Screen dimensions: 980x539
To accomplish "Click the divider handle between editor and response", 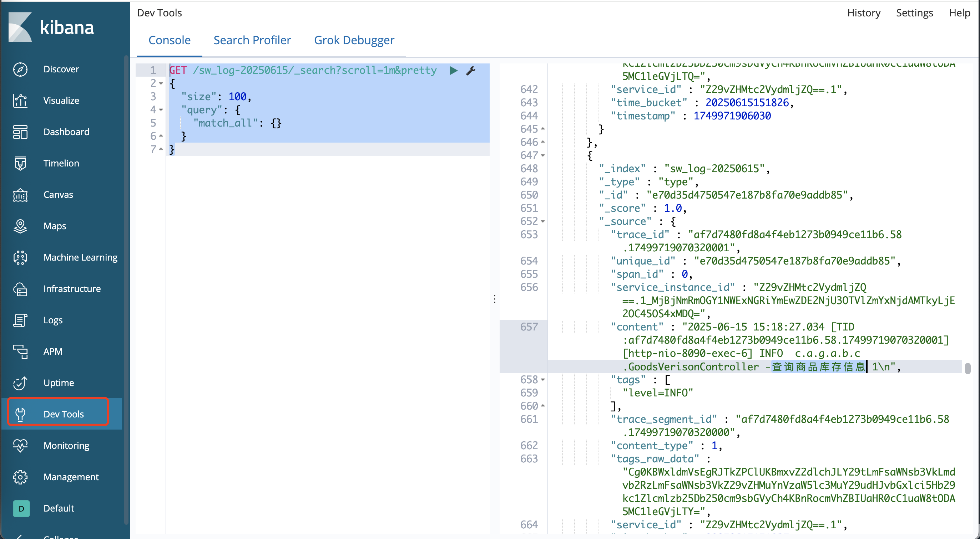I will 495,299.
